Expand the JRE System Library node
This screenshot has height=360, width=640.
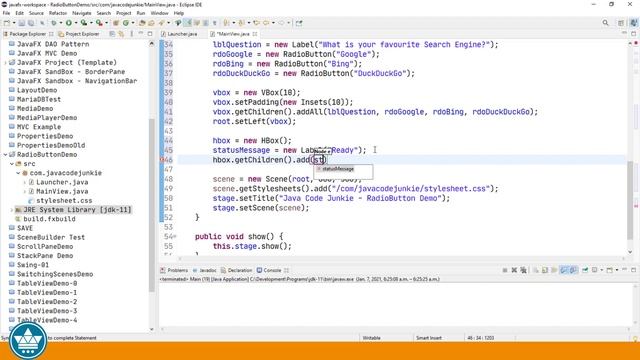[x=12, y=210]
